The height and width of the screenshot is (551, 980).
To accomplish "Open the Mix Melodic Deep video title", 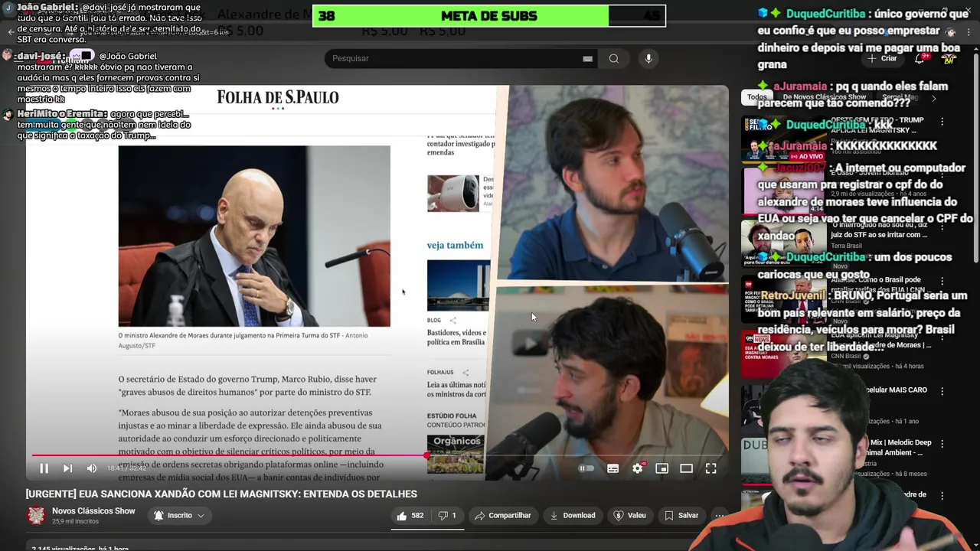I will [900, 447].
